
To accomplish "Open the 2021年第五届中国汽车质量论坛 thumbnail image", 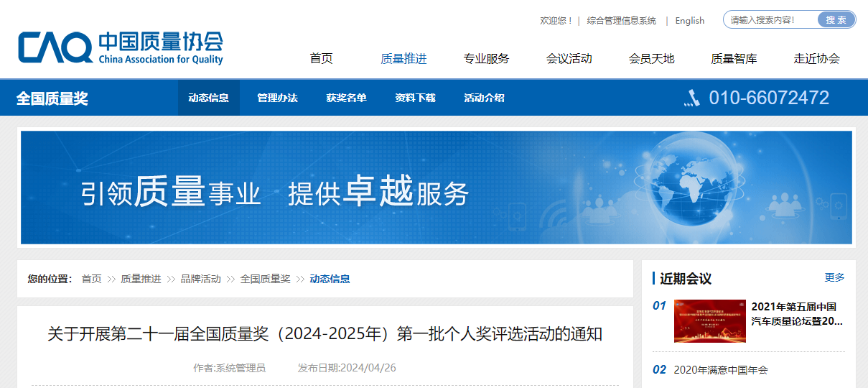I will point(710,320).
